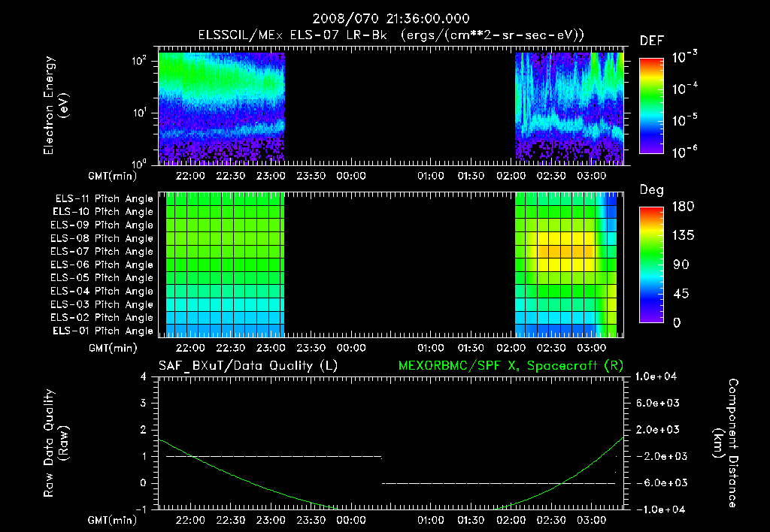Select the 10^-4 value on DEF scale
This screenshot has height=532, width=770.
click(x=685, y=88)
